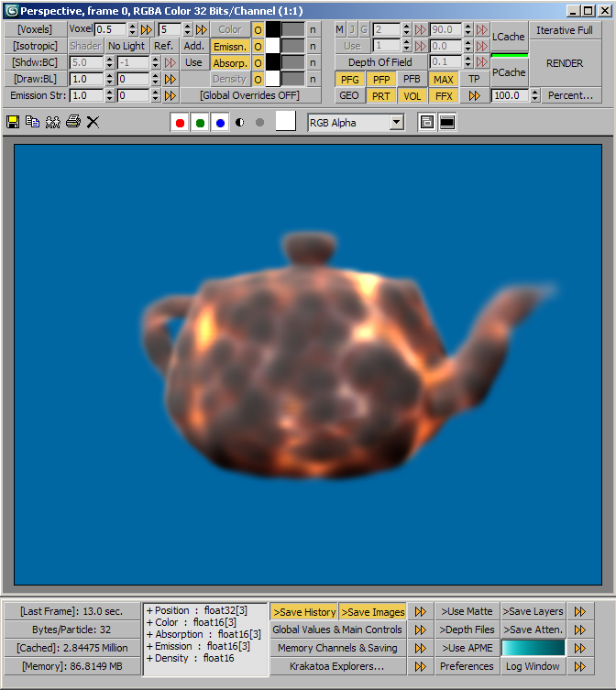The height and width of the screenshot is (690, 616).
Task: Click the Save Image disk icon
Action: pyautogui.click(x=13, y=122)
